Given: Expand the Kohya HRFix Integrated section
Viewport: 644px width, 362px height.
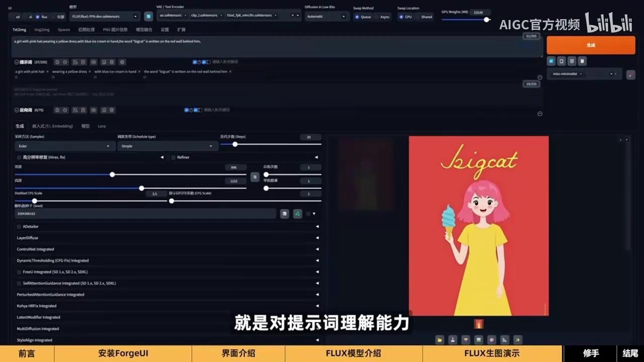Looking at the screenshot, I should click(168, 306).
